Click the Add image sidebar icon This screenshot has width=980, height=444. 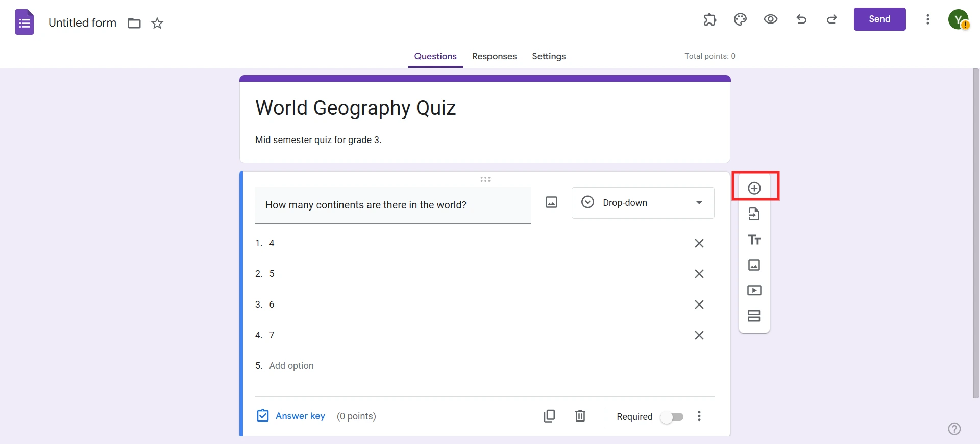click(754, 265)
